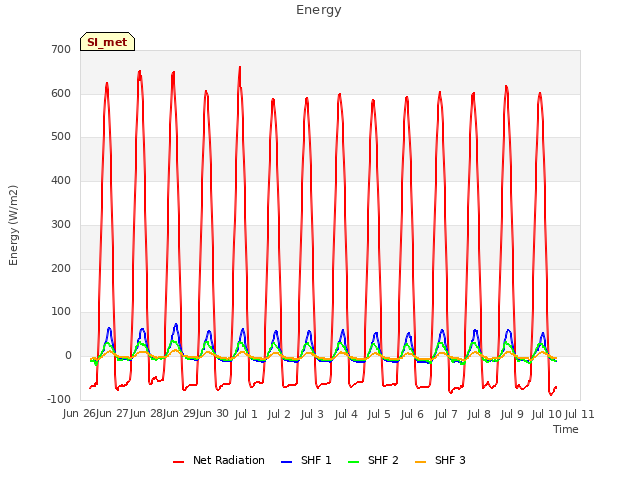Click the Jul 5 x-axis date label
Screen dimensions: 640x480
point(379,414)
